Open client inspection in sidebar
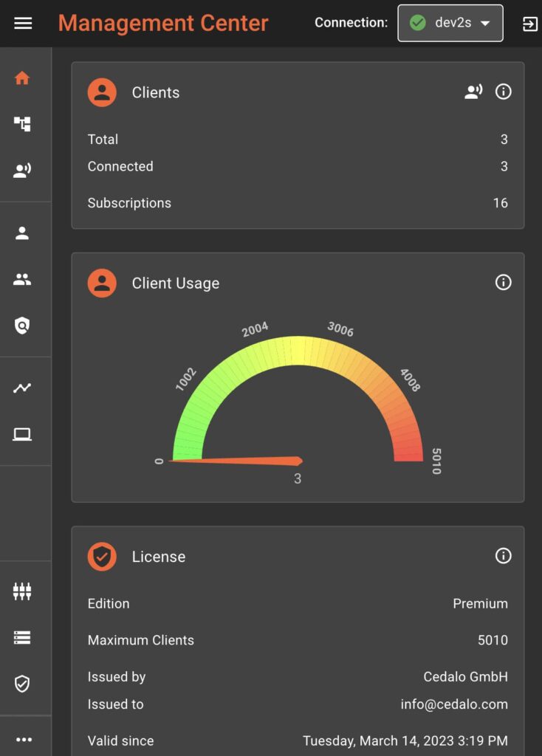 22,171
